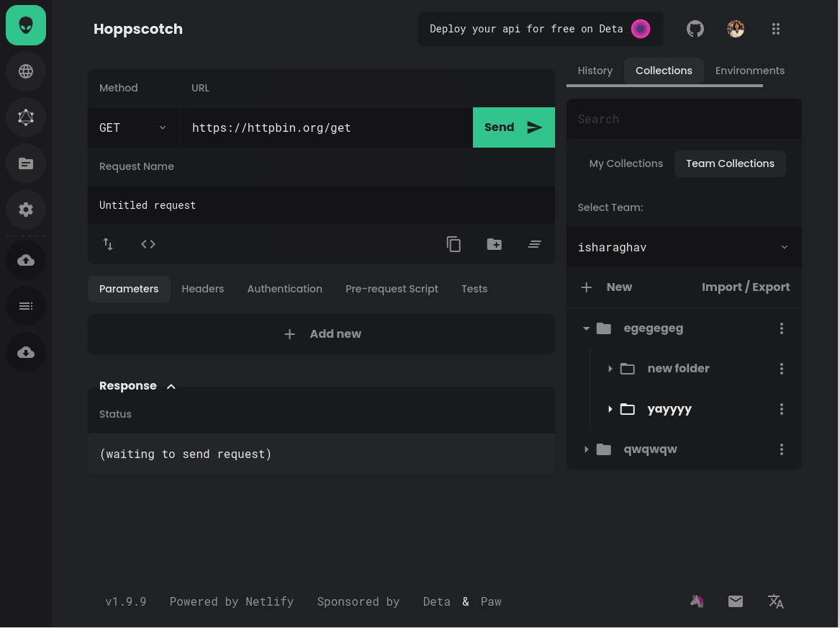Open more options for yayyyy folder
This screenshot has width=840, height=628.
point(782,409)
